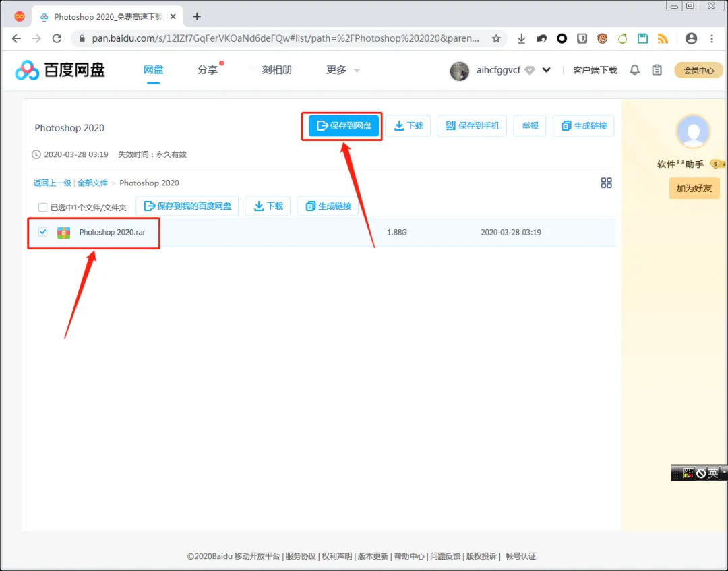
Task: Click the list toolbar 生成链接 button
Action: coord(328,206)
